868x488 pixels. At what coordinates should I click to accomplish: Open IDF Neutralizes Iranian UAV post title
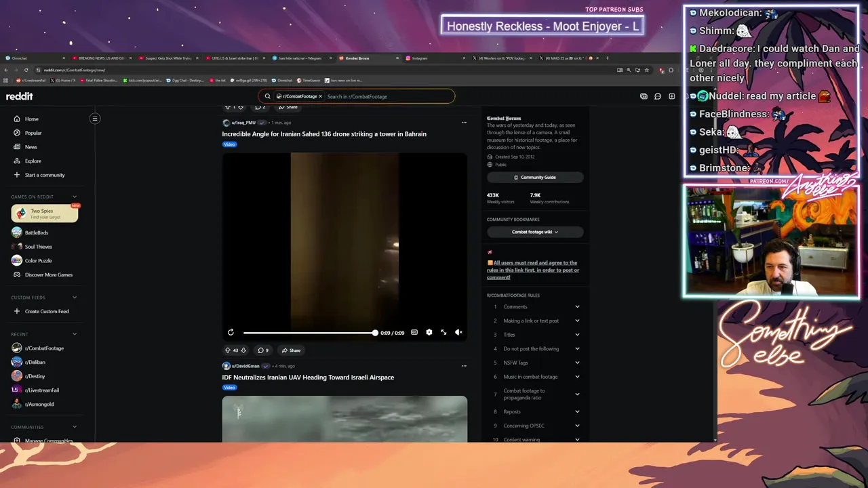coord(308,378)
